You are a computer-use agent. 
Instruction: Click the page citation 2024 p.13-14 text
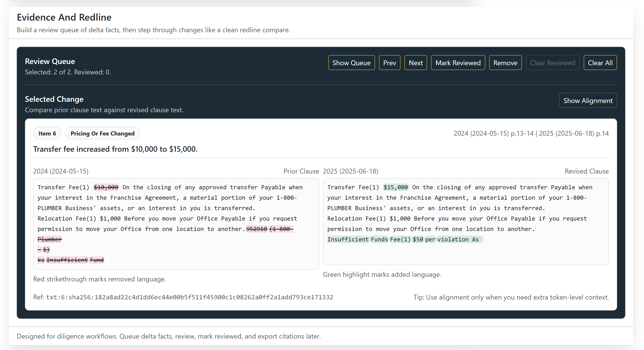click(x=493, y=133)
